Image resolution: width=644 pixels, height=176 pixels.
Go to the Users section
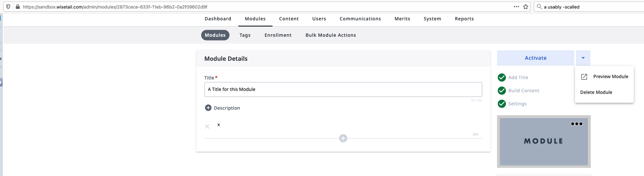(x=319, y=19)
